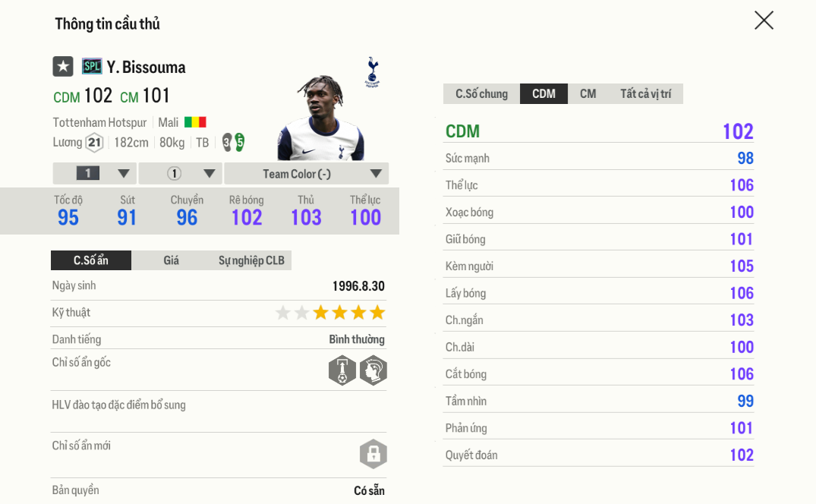Click the long shot trait hexagon icon

(x=342, y=371)
